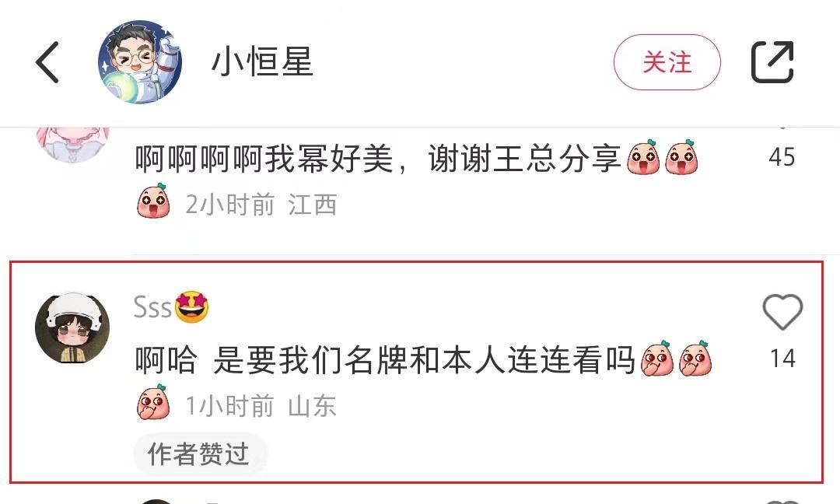This screenshot has width=840, height=504.
Task: Tap the 14 like count
Action: (x=782, y=359)
